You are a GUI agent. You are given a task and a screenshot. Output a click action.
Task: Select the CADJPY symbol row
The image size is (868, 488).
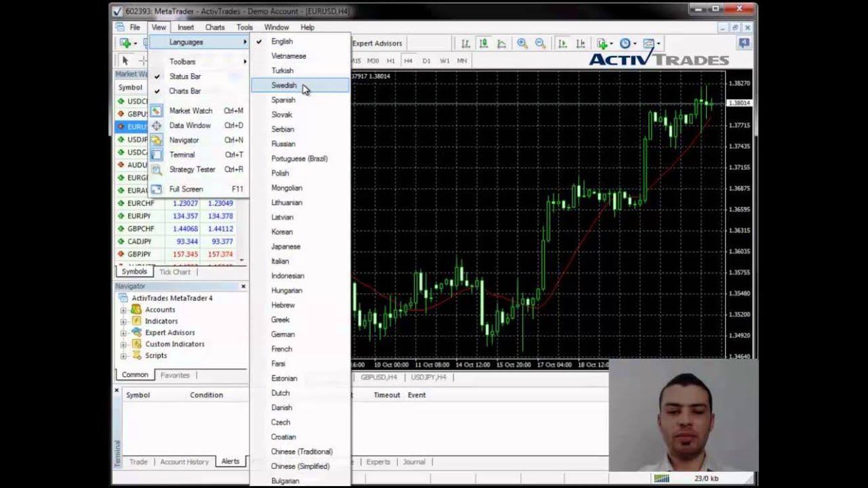click(176, 242)
